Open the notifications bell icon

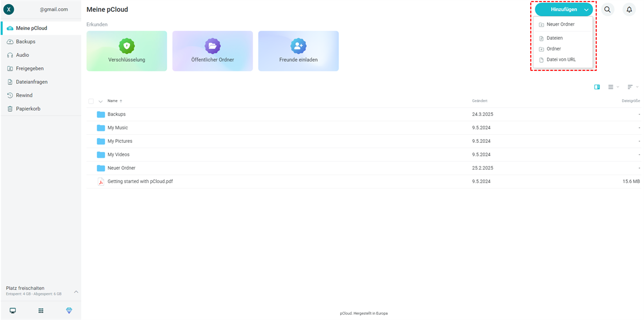[x=630, y=9]
